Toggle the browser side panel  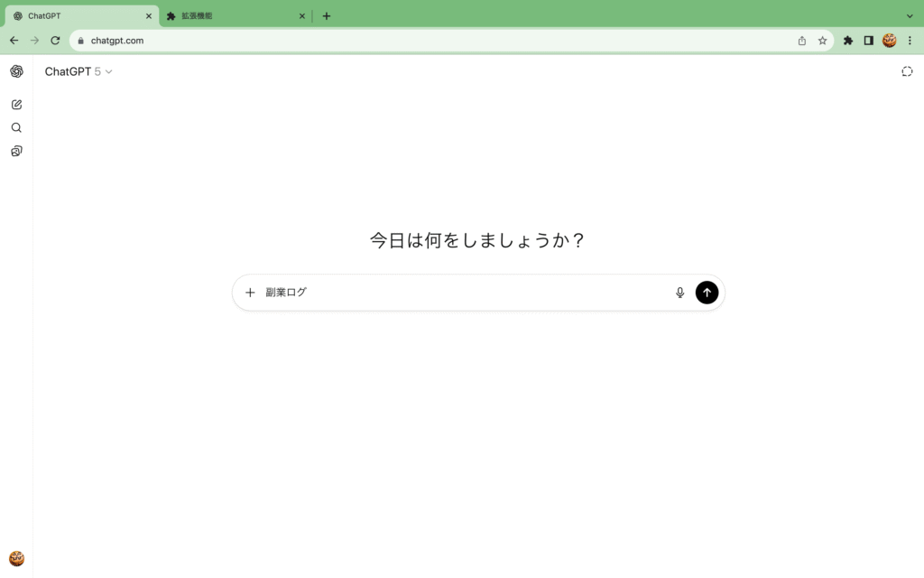pos(869,41)
